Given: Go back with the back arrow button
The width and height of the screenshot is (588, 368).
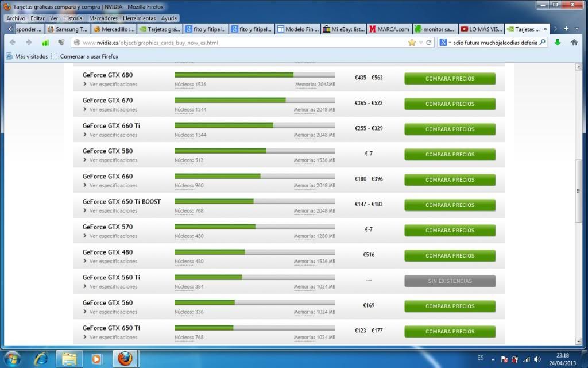Looking at the screenshot, I should tap(13, 43).
